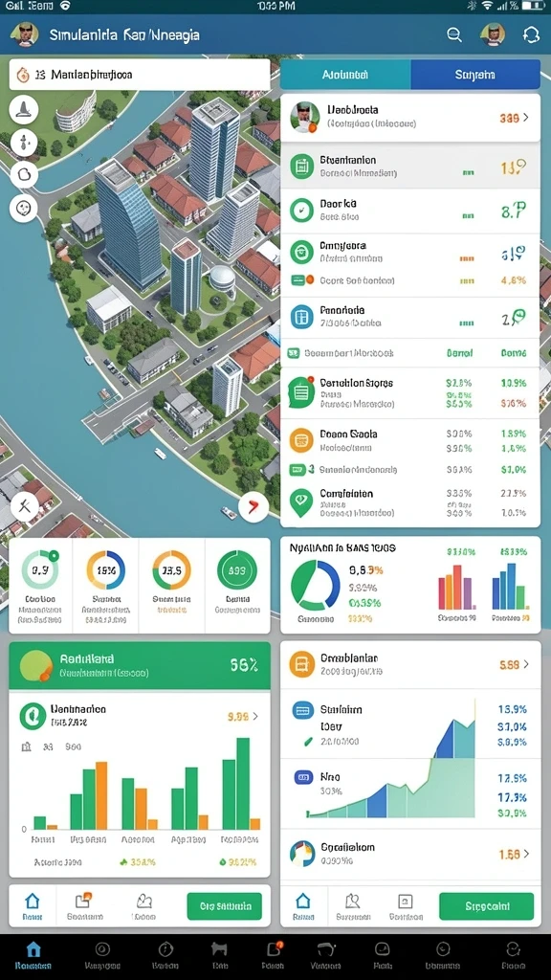
Task: Click the green button in right bottom bar
Action: point(487,905)
